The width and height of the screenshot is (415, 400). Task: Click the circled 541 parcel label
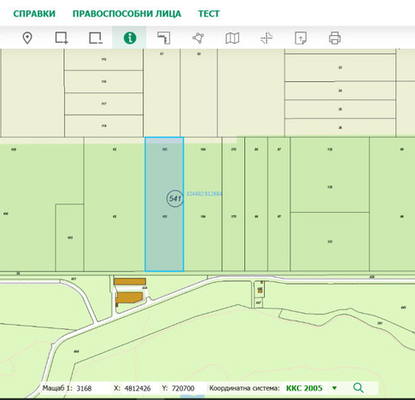(175, 199)
